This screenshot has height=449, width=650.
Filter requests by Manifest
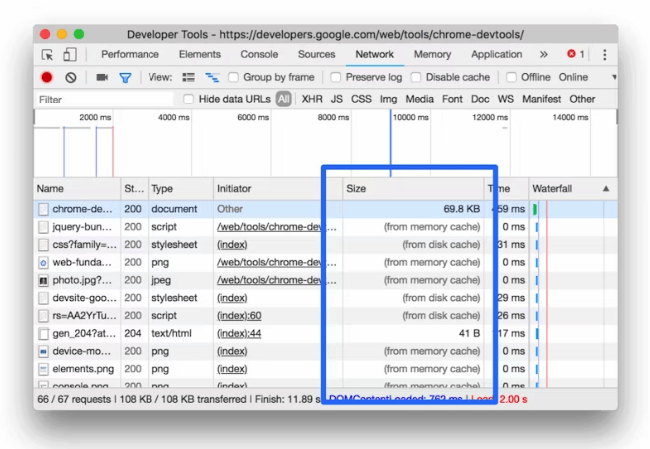pyautogui.click(x=541, y=99)
